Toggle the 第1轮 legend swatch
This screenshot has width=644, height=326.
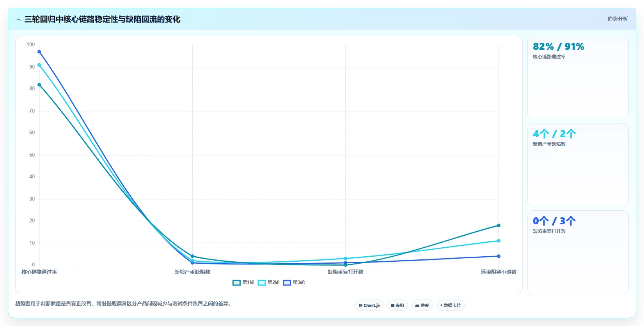click(x=236, y=283)
